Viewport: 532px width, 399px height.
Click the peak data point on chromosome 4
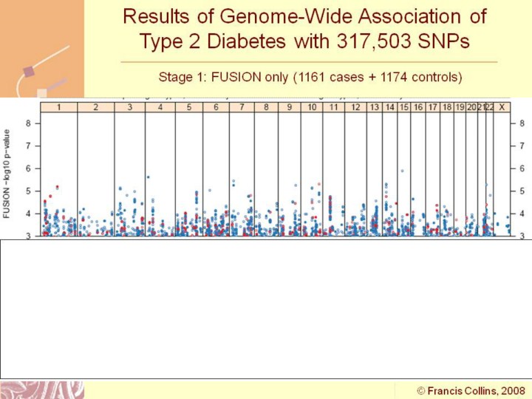coord(148,177)
